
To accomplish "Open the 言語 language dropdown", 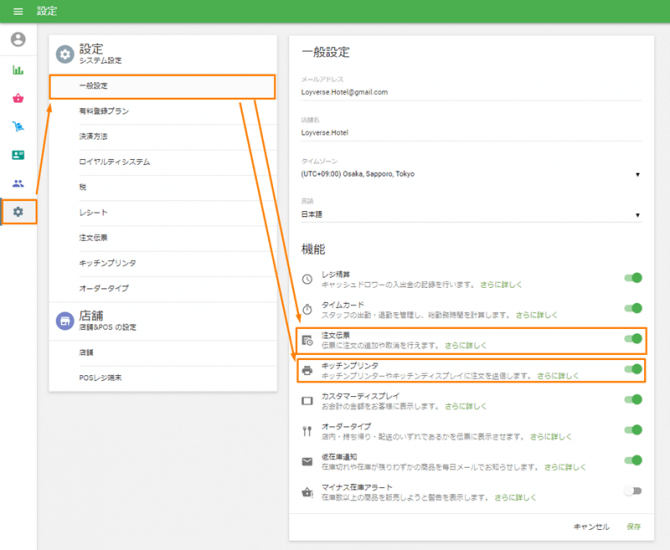I will coord(470,214).
